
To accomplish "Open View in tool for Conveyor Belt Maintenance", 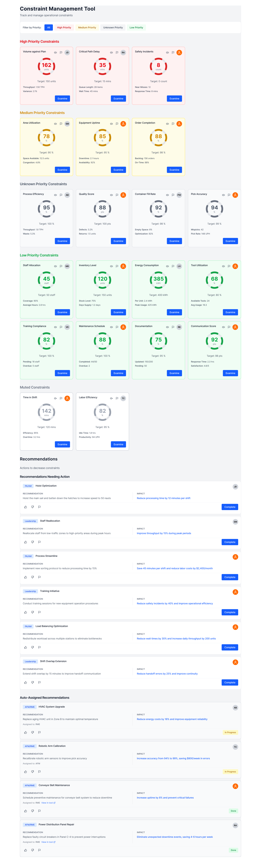I will [48, 803].
